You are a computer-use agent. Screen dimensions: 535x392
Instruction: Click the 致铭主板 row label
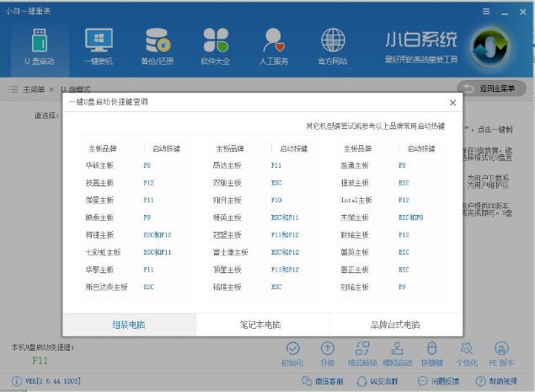pyautogui.click(x=355, y=235)
